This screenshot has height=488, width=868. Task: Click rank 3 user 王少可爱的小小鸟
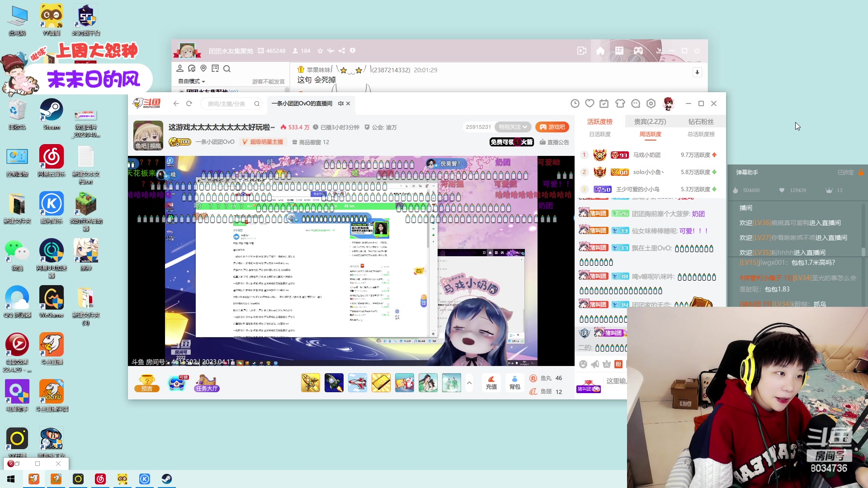(x=637, y=189)
